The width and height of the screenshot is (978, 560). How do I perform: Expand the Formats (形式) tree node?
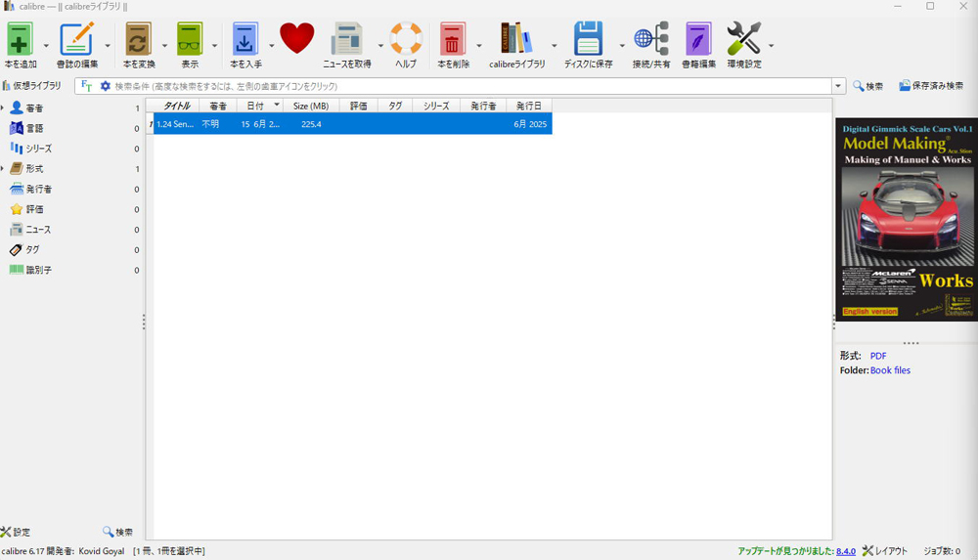3,168
